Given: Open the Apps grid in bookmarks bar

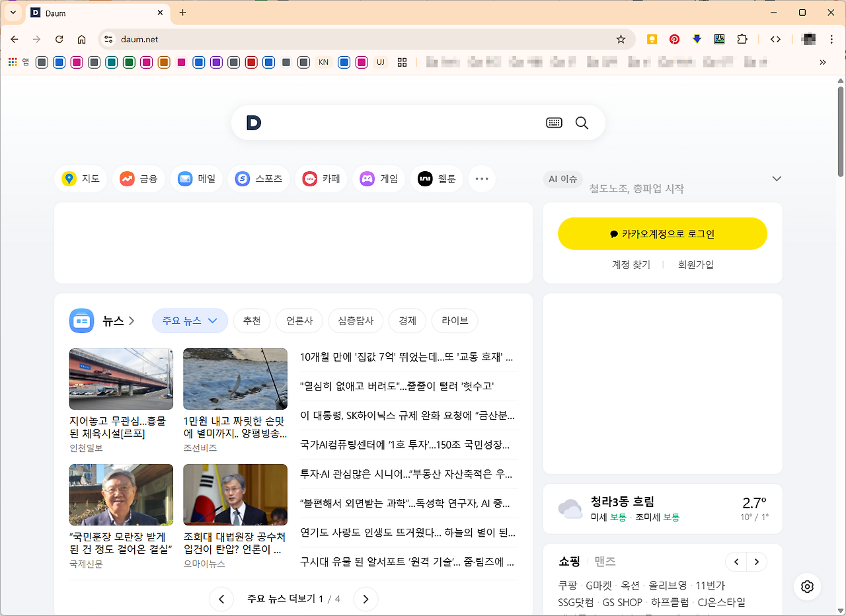Looking at the screenshot, I should tap(13, 62).
